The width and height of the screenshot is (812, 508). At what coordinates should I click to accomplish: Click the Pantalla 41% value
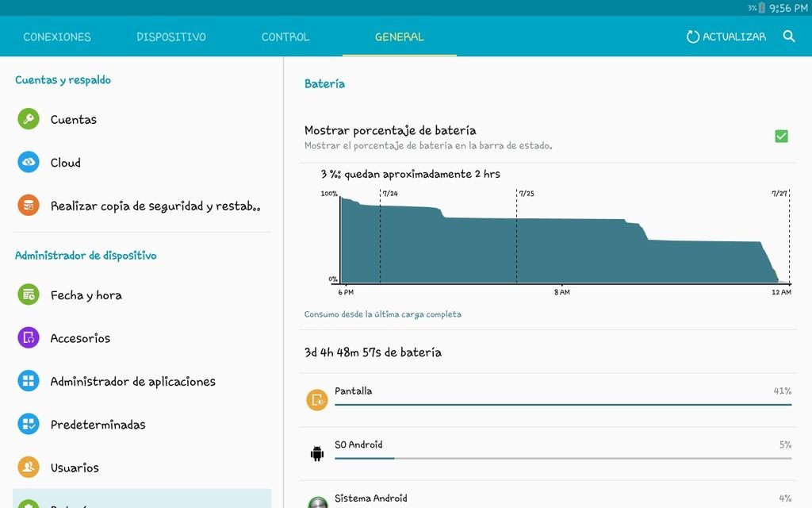(783, 391)
